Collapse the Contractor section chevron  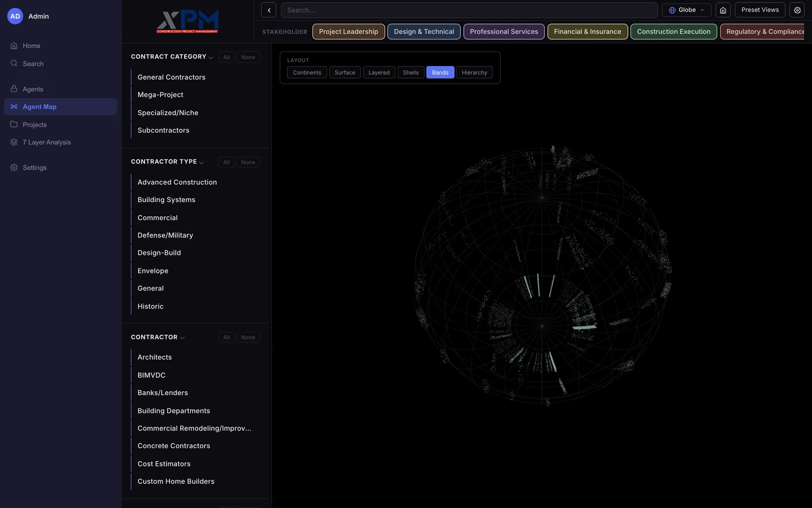(x=182, y=338)
